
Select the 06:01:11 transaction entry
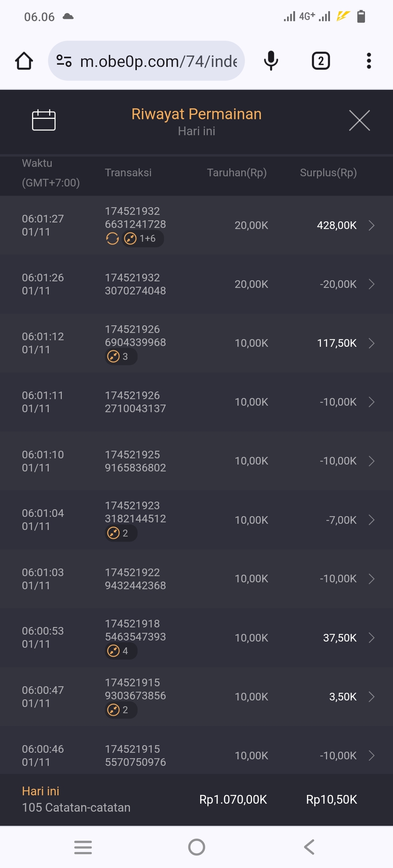pyautogui.click(x=196, y=402)
